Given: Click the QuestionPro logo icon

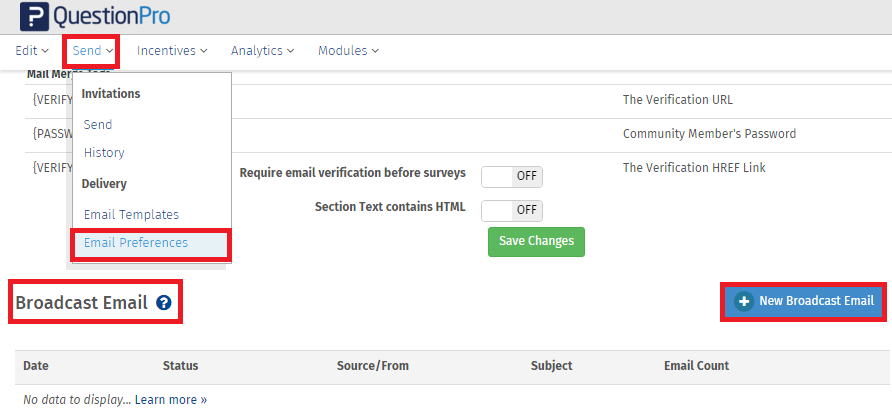Looking at the screenshot, I should pyautogui.click(x=33, y=16).
